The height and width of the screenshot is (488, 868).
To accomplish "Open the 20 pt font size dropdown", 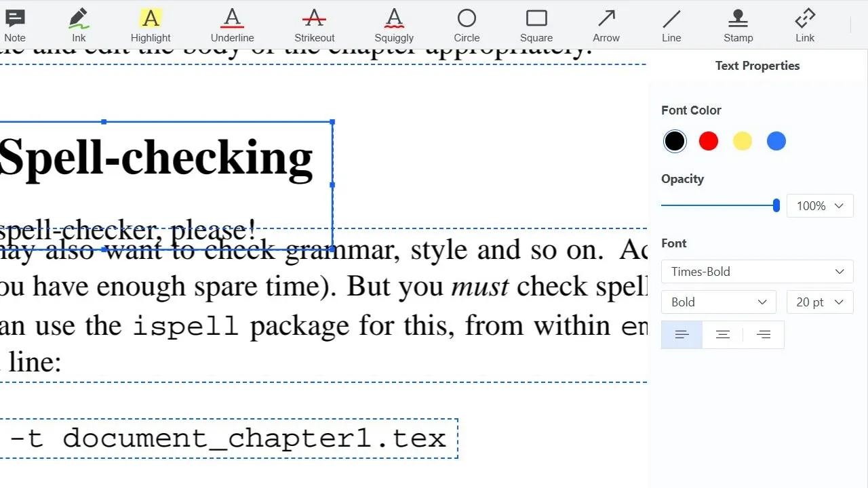I will (820, 302).
